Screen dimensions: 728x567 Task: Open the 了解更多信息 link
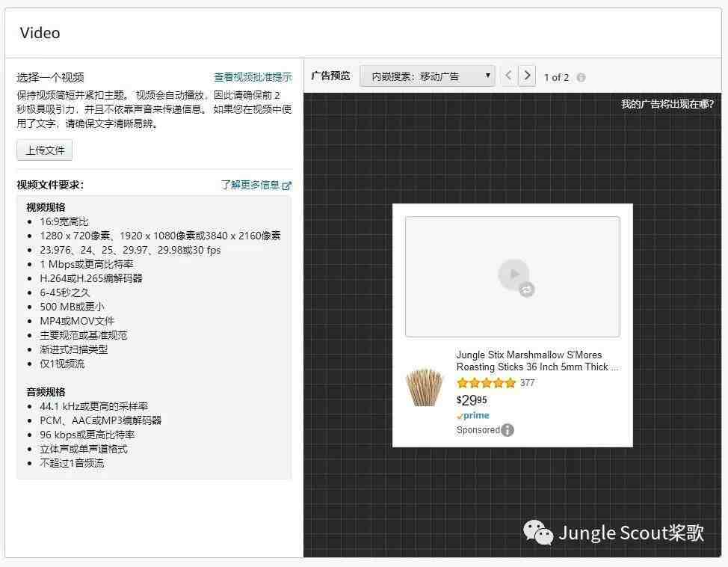click(x=250, y=185)
